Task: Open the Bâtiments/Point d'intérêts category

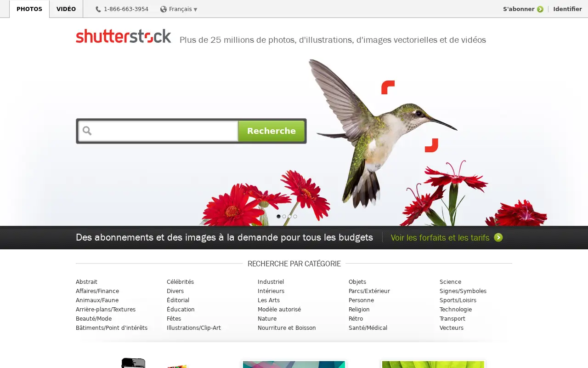Action: click(112, 328)
